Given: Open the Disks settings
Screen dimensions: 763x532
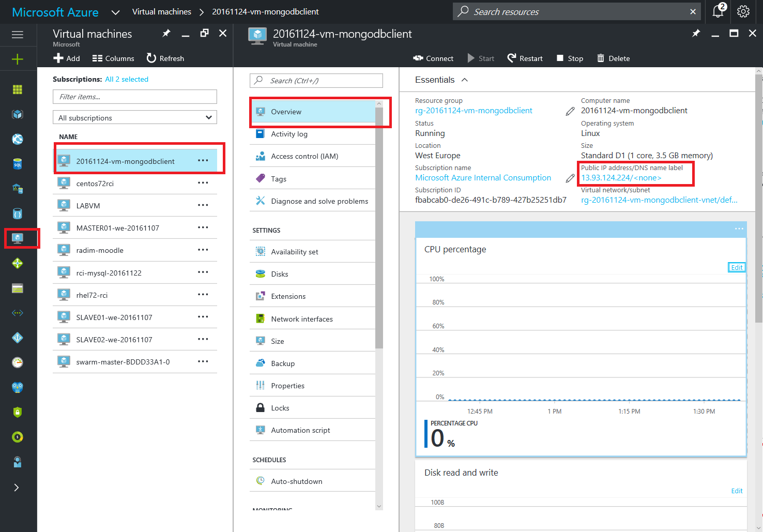Looking at the screenshot, I should pyautogui.click(x=313, y=274).
